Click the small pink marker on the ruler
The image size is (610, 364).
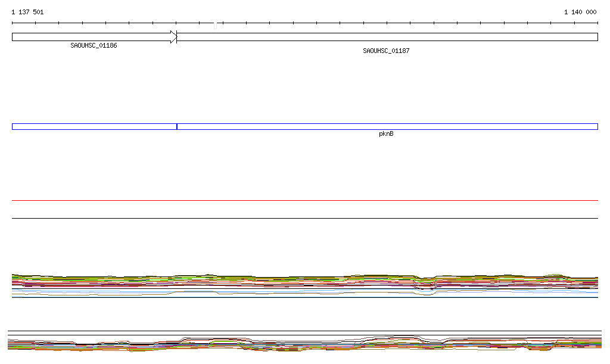tap(215, 25)
